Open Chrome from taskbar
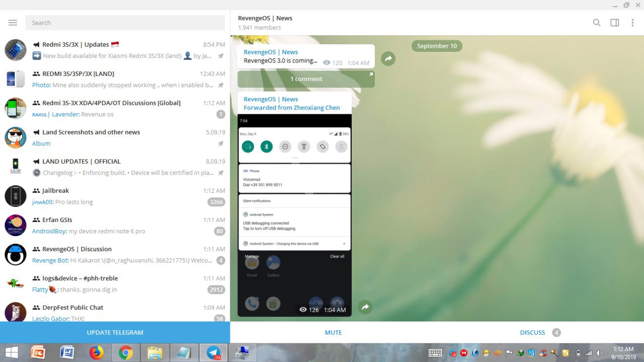Image resolution: width=644 pixels, height=362 pixels. (126, 352)
